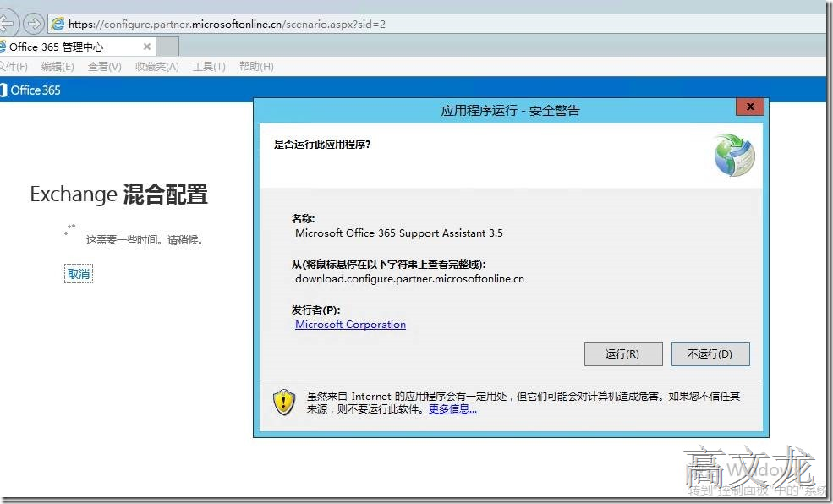Select the Office 365 管理中心 tab
The height and width of the screenshot is (504, 833).
coord(77,47)
